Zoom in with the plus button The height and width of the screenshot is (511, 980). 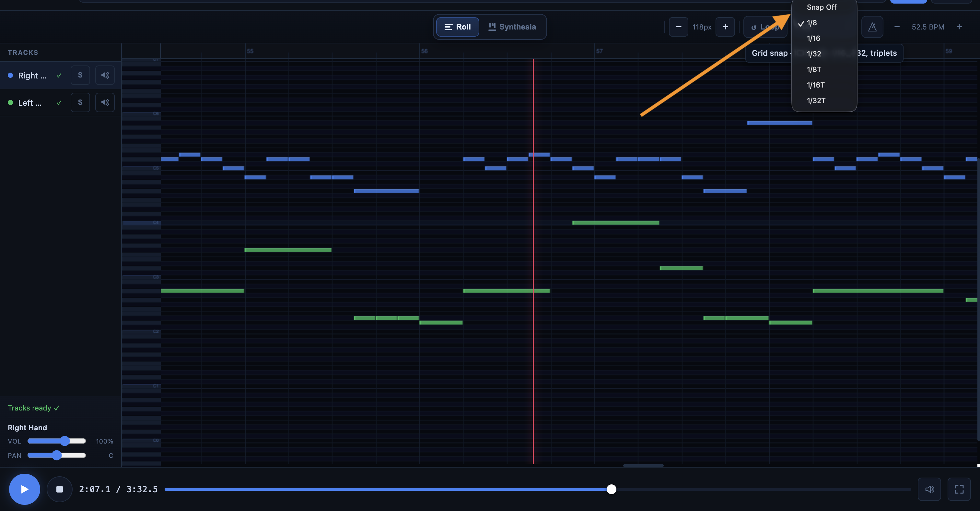(725, 27)
